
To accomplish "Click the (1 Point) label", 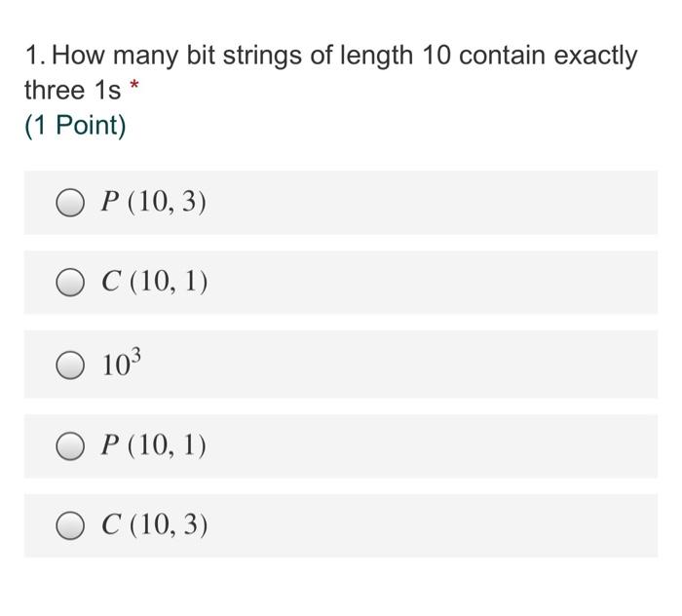I will pyautogui.click(x=75, y=126).
